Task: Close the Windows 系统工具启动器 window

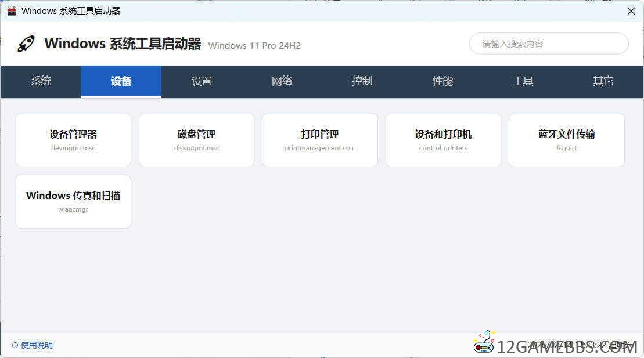Action: 631,11
